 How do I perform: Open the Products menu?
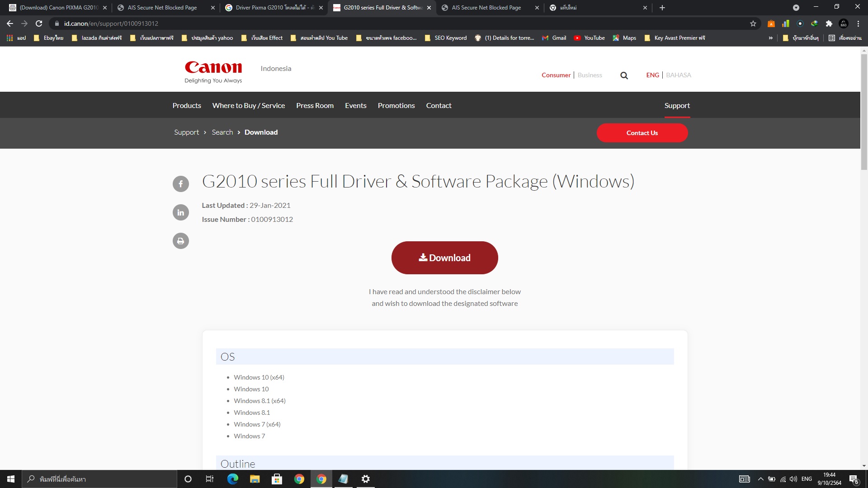(x=187, y=106)
